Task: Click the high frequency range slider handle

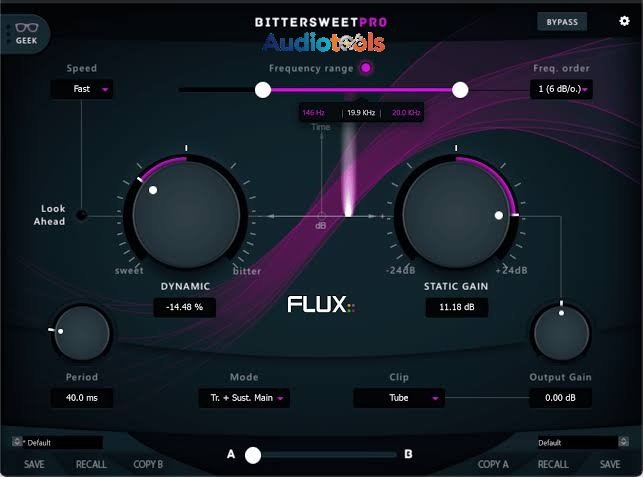Action: pos(460,90)
